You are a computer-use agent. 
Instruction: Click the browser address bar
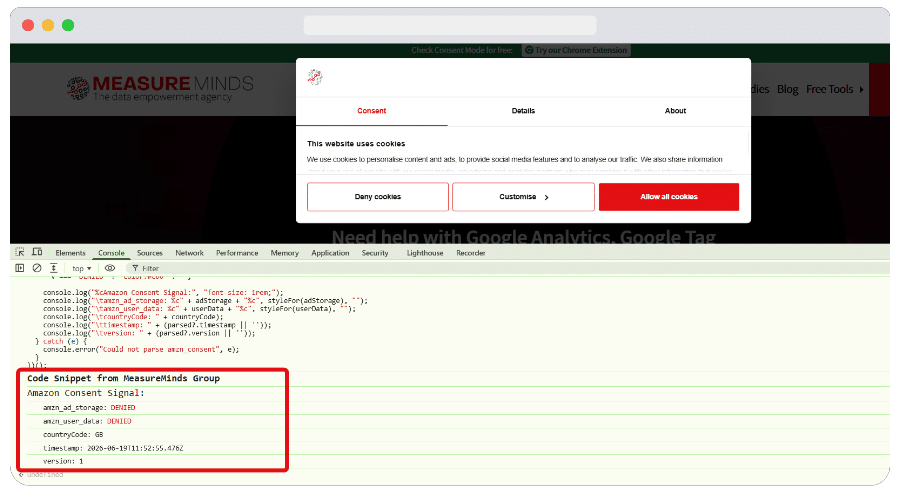450,25
